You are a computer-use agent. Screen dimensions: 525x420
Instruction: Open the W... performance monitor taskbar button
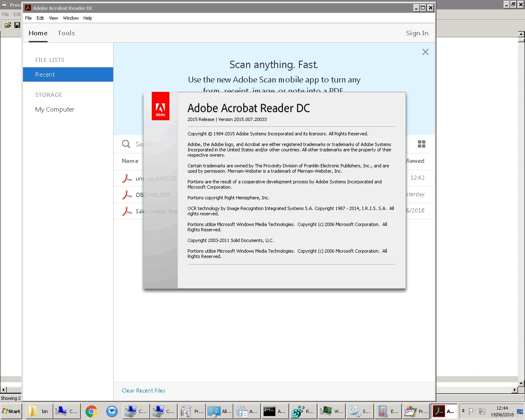[x=331, y=411]
